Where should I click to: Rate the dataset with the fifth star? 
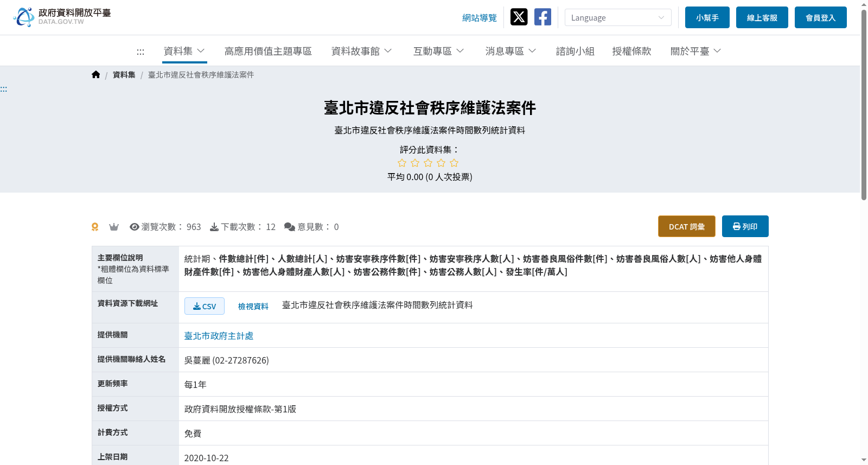pyautogui.click(x=454, y=163)
